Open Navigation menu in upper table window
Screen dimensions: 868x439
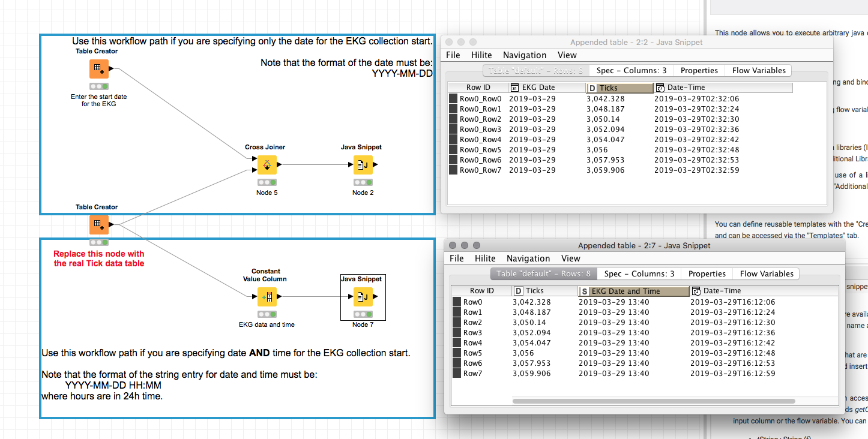tap(524, 55)
